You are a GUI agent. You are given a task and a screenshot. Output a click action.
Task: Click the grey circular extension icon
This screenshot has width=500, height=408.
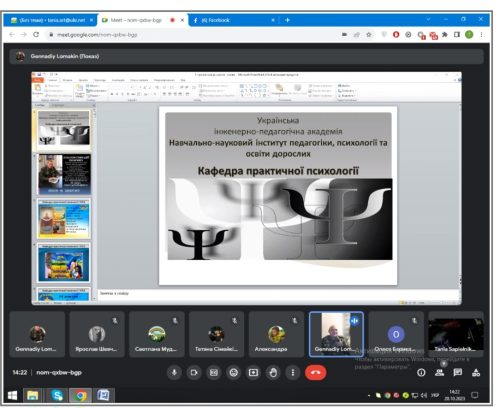408,35
